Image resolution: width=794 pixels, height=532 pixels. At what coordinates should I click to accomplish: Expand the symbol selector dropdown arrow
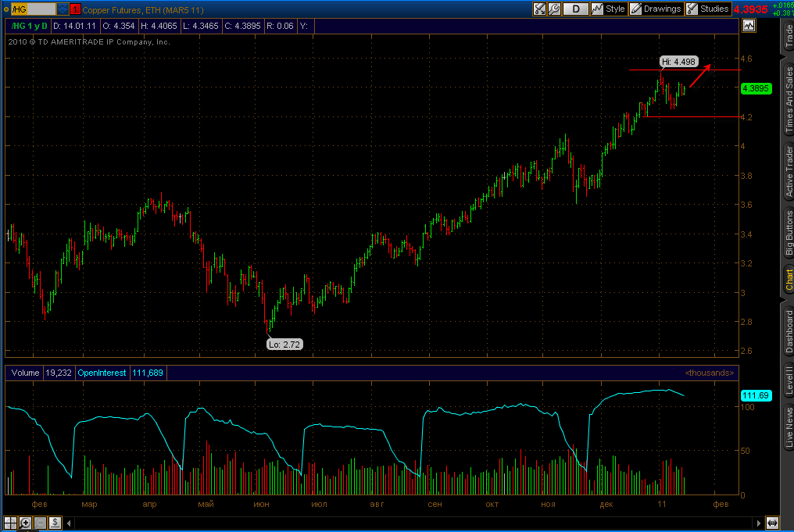coord(63,9)
